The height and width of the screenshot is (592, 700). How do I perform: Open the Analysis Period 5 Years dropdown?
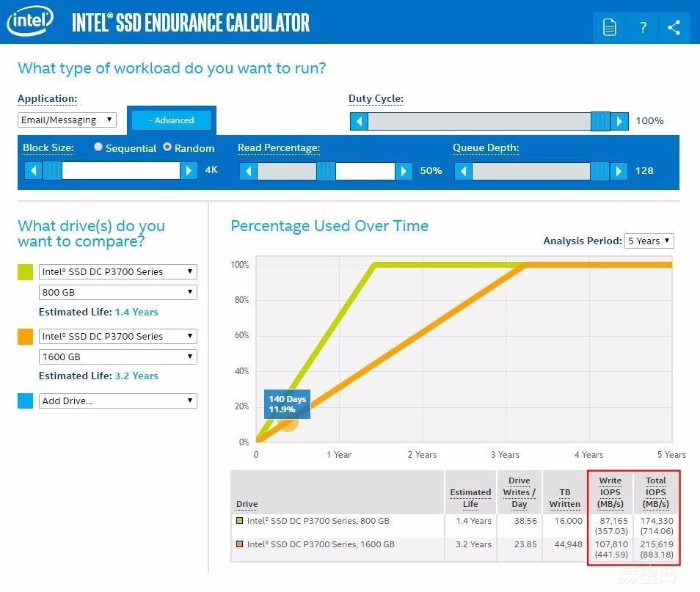tap(649, 241)
